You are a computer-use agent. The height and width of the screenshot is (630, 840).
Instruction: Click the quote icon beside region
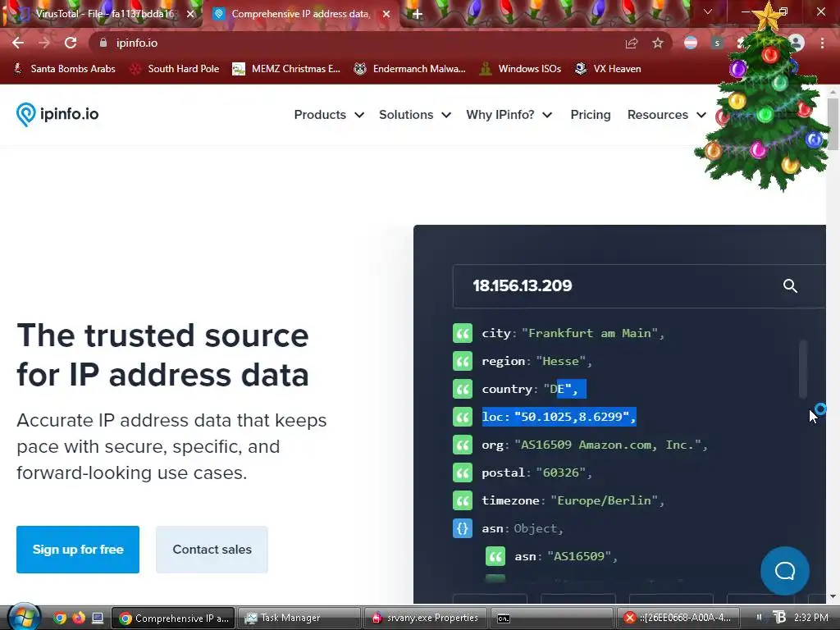(463, 361)
